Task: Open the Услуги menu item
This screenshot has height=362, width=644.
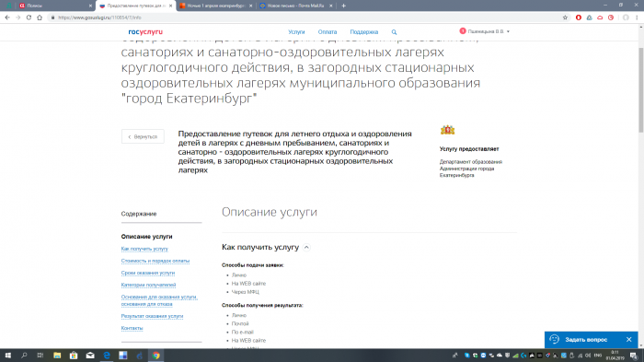Action: coord(296,32)
